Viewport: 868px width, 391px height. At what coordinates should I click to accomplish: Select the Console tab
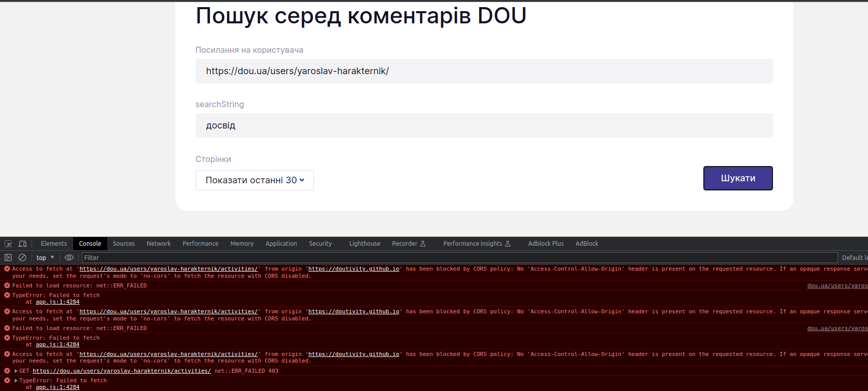tap(90, 244)
